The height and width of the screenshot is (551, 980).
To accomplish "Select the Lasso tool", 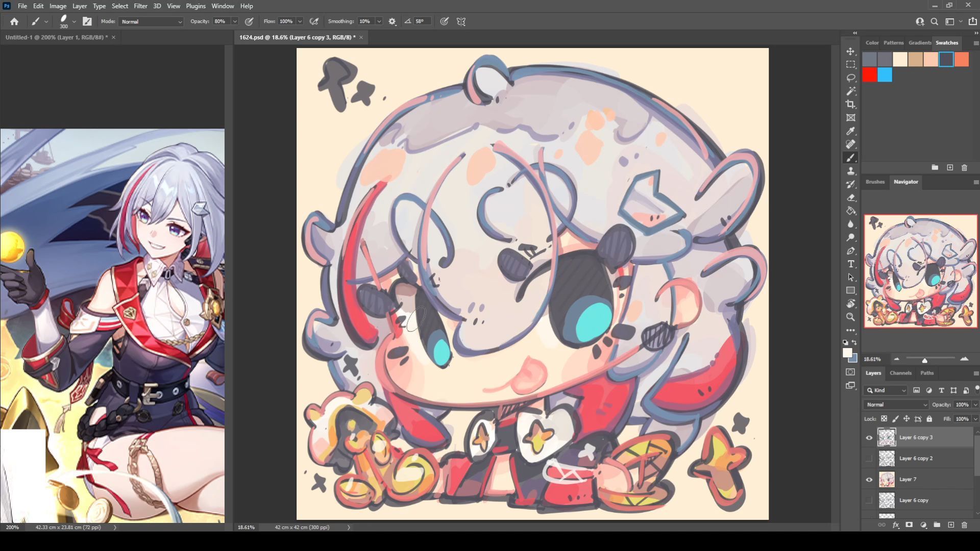I will tap(850, 78).
